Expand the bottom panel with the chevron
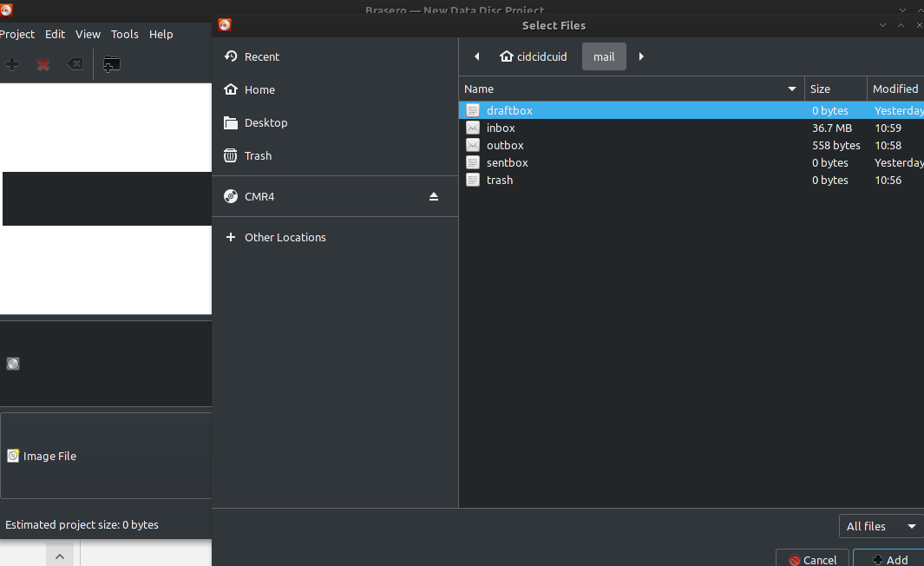Image resolution: width=924 pixels, height=566 pixels. (x=59, y=556)
